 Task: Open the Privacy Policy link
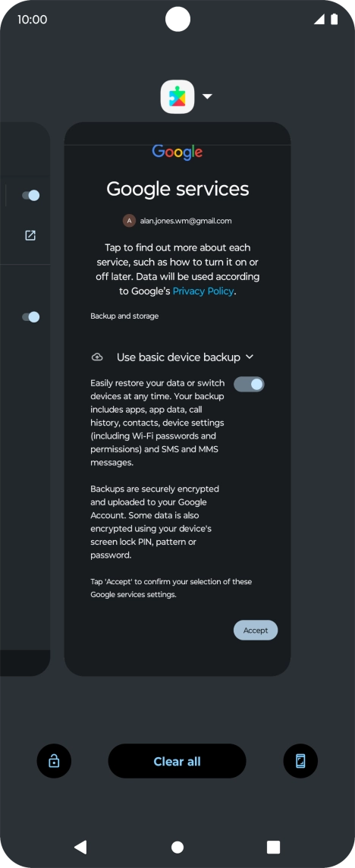tap(203, 291)
